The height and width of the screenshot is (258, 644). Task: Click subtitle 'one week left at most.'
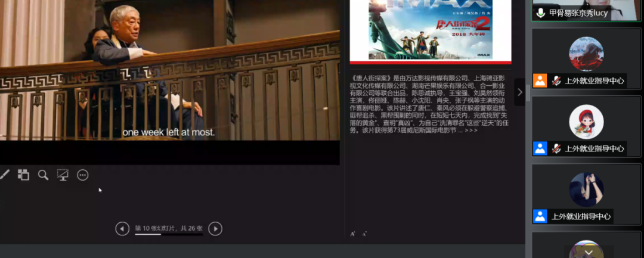coord(168,132)
